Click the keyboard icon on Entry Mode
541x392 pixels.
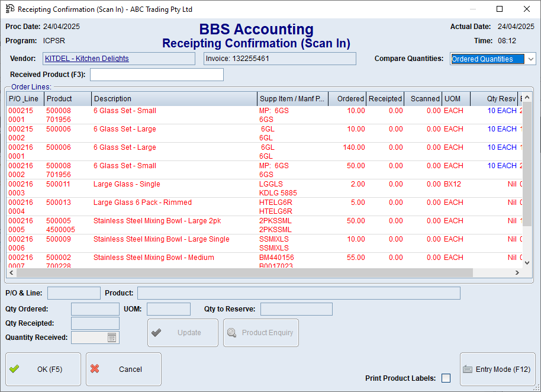tap(468, 369)
